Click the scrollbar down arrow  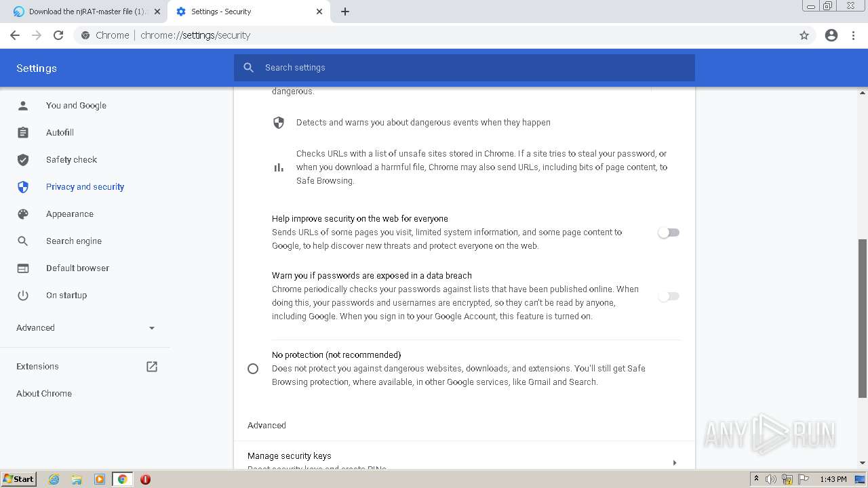tap(863, 463)
